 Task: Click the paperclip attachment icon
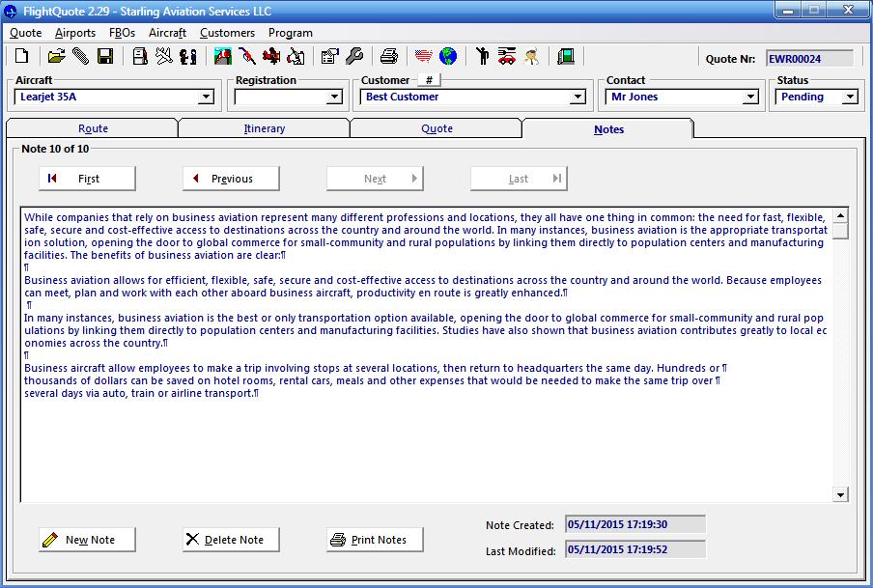(x=80, y=57)
